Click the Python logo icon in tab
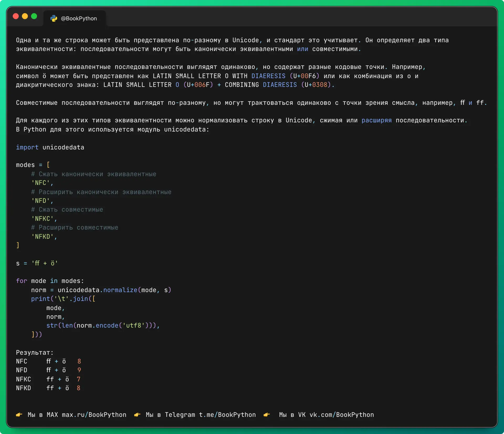Image resolution: width=504 pixels, height=434 pixels. pyautogui.click(x=54, y=18)
